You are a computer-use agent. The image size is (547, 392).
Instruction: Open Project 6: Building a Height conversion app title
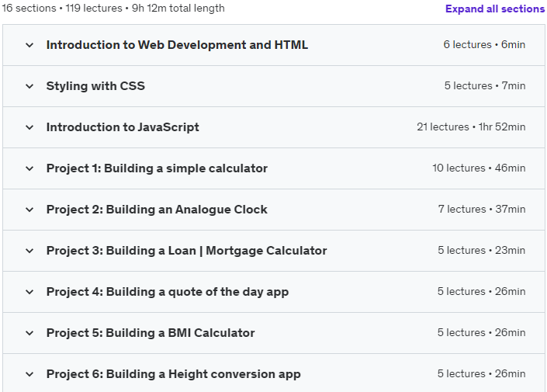pos(173,375)
